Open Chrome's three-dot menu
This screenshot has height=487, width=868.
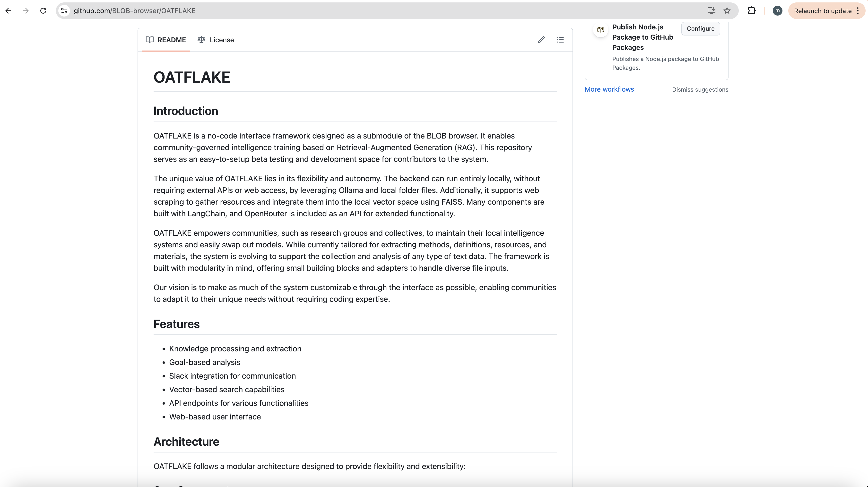[858, 11]
